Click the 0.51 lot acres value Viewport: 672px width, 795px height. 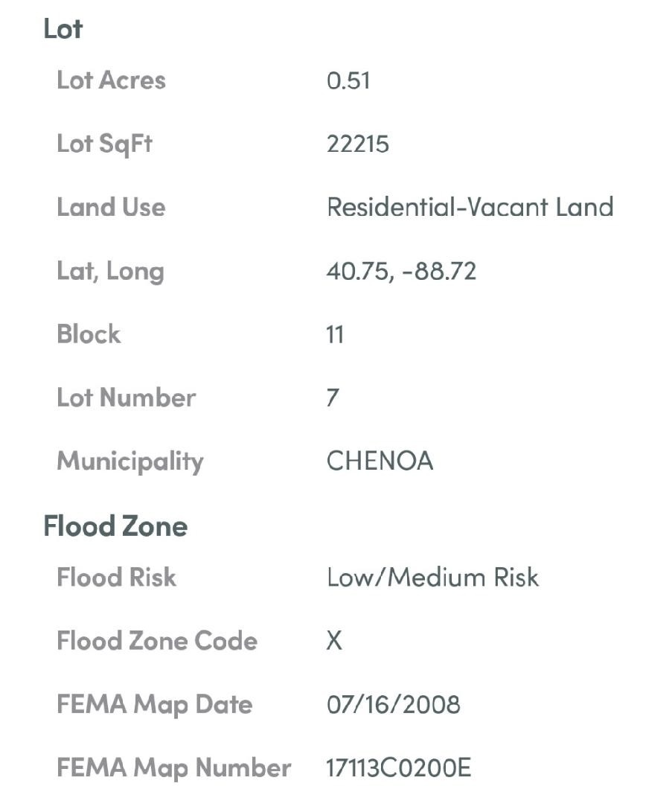(348, 80)
